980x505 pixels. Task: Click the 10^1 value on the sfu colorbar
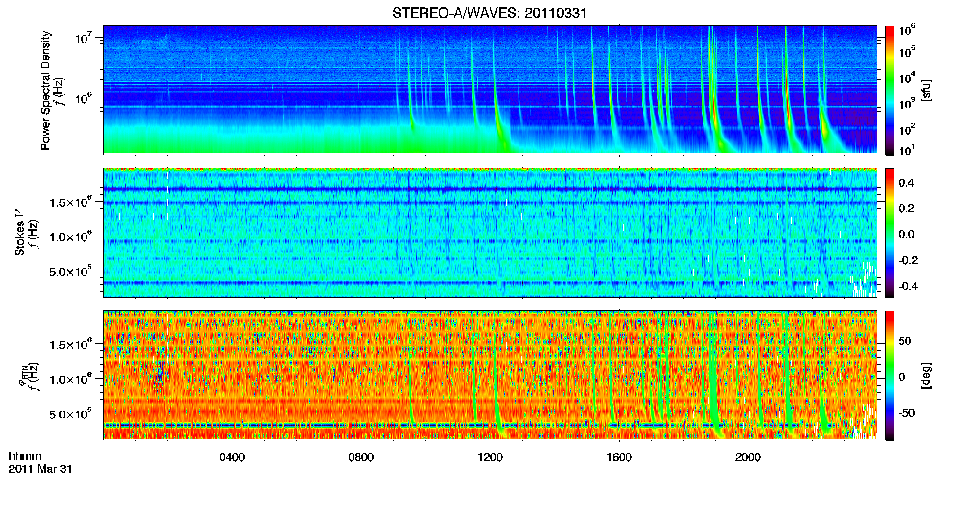[907, 151]
